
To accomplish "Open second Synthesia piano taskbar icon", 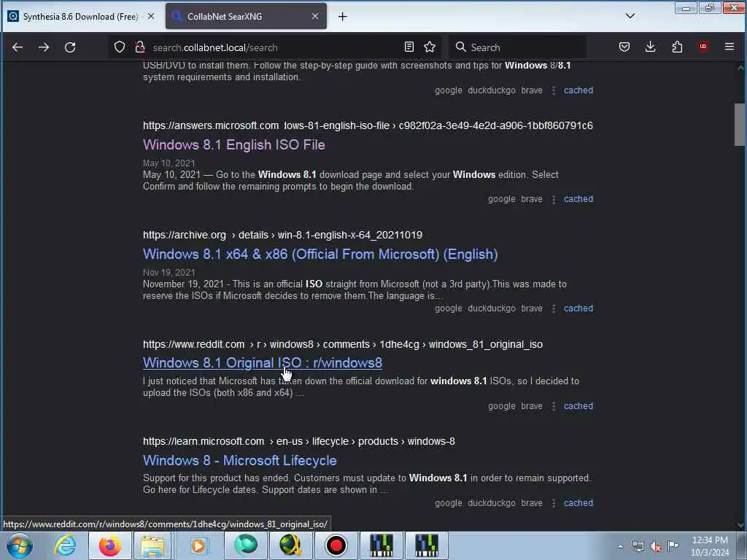I will click(426, 545).
